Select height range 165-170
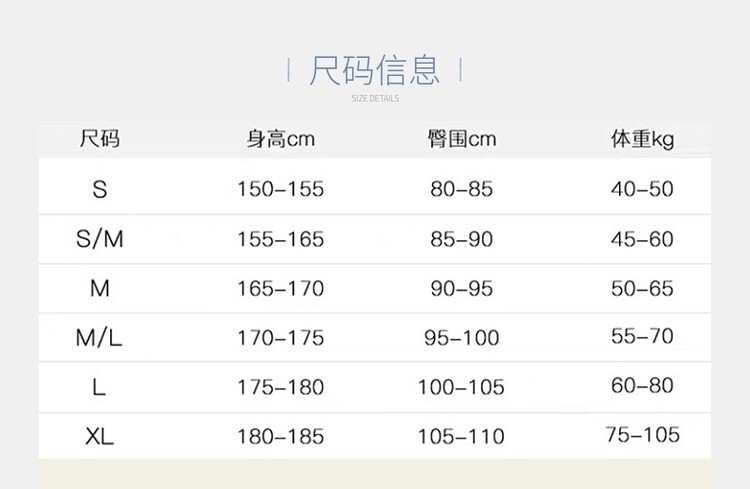This screenshot has width=750, height=489. pyautogui.click(x=281, y=289)
